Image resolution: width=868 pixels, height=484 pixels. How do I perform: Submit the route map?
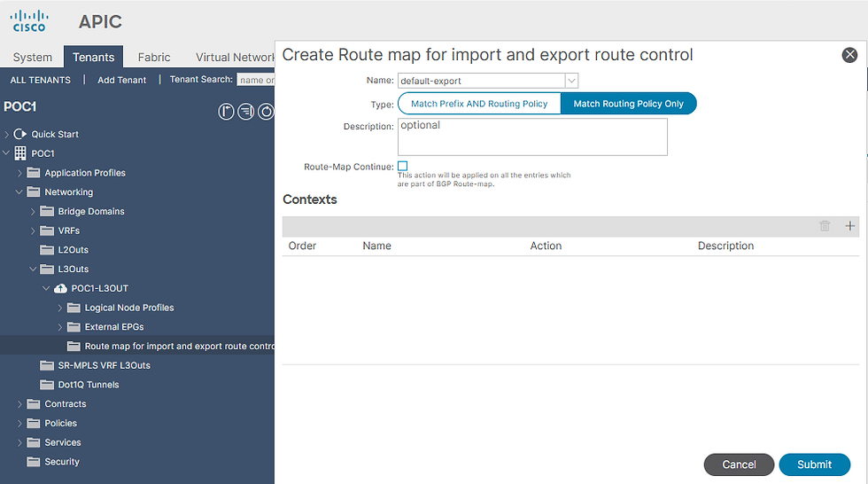814,464
